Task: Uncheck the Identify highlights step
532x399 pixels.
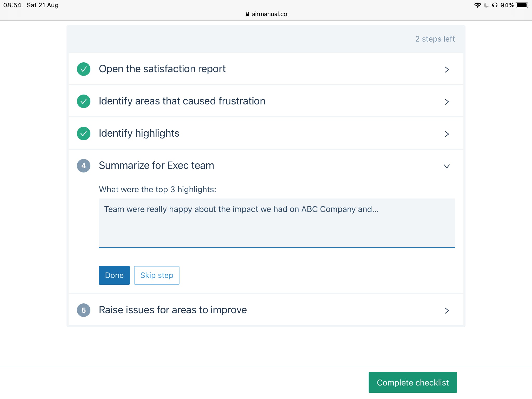Action: coord(83,134)
